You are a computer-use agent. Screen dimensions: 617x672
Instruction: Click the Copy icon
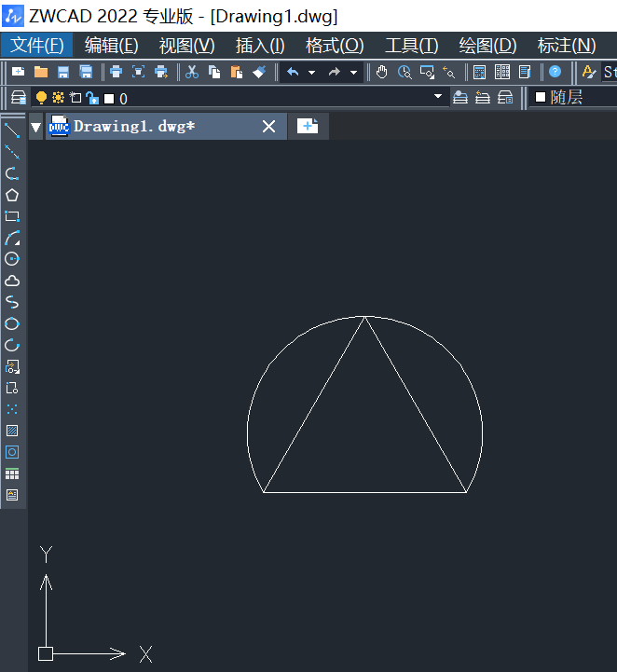click(214, 72)
